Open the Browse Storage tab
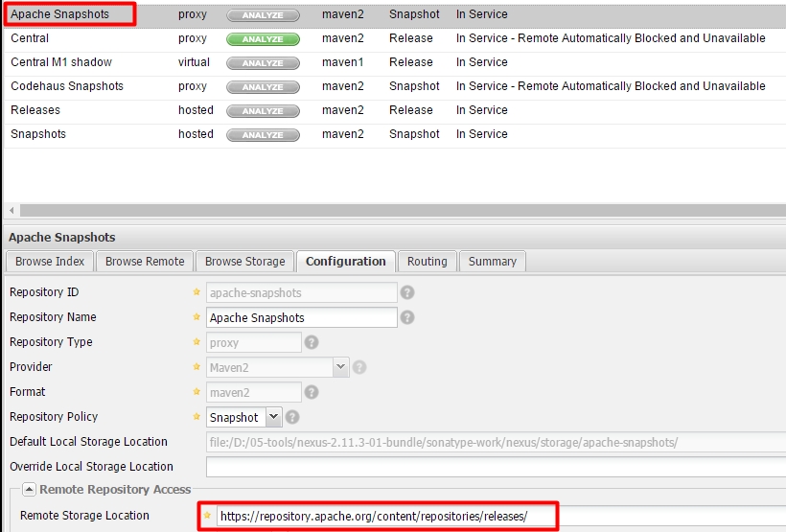The height and width of the screenshot is (532, 786). pos(244,262)
